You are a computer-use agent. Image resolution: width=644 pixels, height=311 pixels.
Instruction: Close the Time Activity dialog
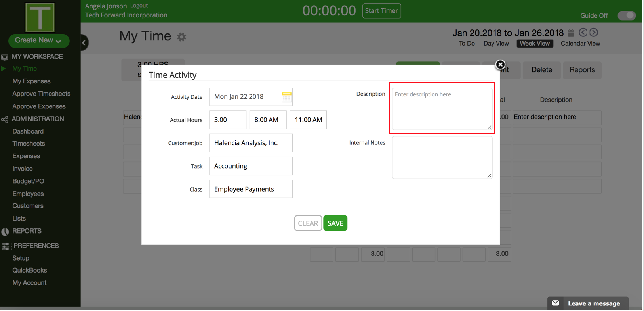[x=500, y=65]
